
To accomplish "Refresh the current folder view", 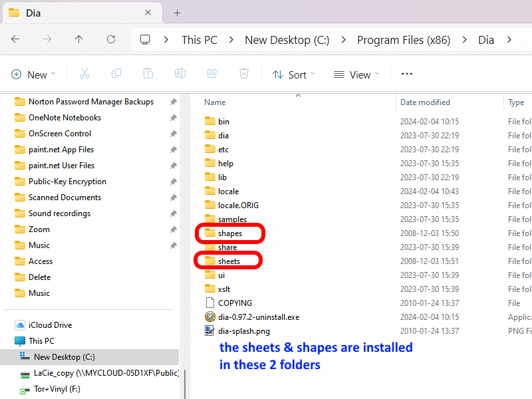I will (x=111, y=39).
